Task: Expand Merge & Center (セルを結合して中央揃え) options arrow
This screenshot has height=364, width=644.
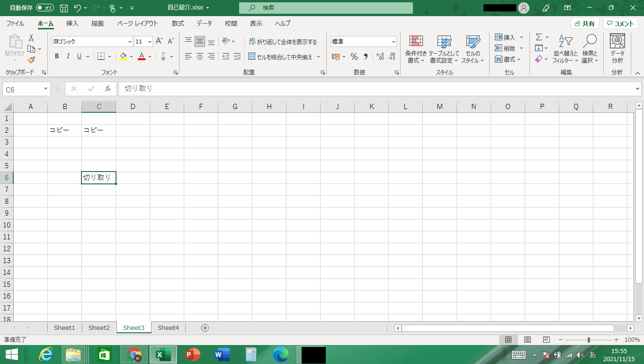Action: click(319, 57)
